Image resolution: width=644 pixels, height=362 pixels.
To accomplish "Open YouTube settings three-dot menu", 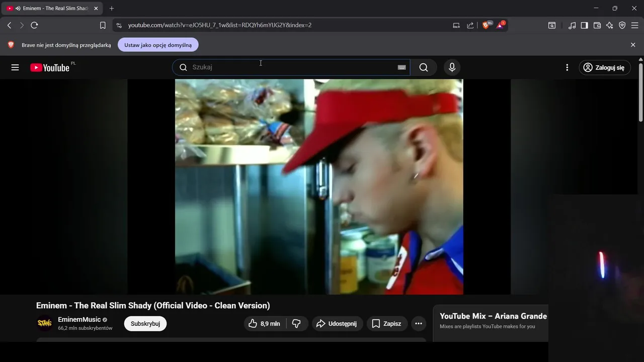I will [x=567, y=67].
